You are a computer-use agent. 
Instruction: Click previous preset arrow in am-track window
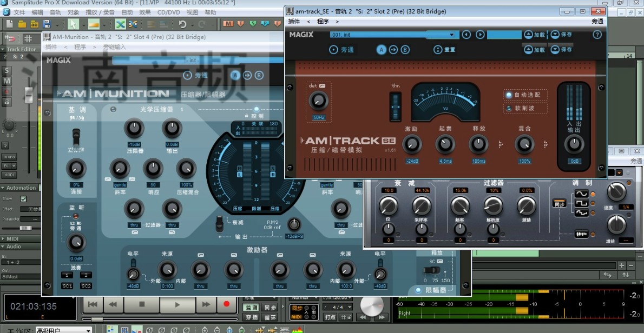[x=466, y=35]
